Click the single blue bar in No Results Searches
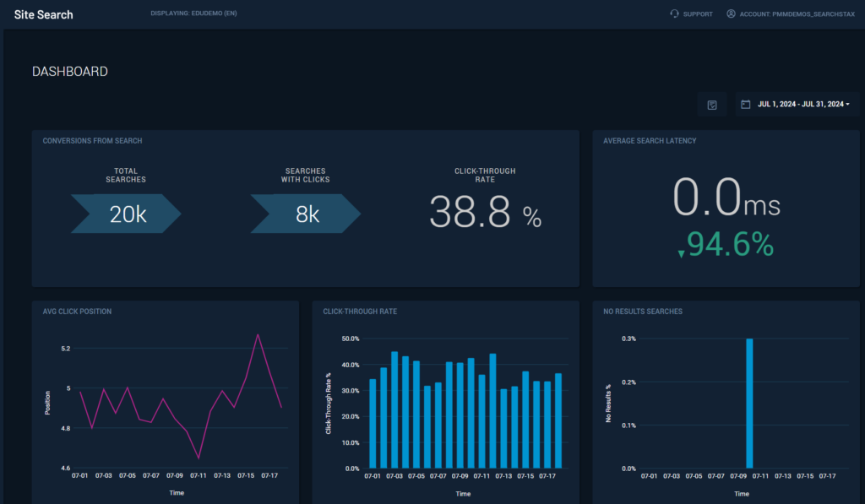The width and height of the screenshot is (865, 504). [x=749, y=404]
